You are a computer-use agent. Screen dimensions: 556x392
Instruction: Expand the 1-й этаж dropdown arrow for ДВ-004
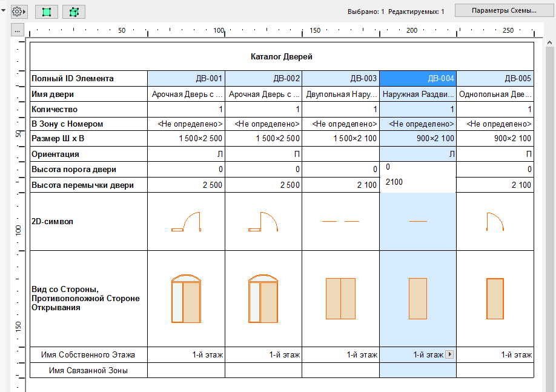tap(449, 355)
